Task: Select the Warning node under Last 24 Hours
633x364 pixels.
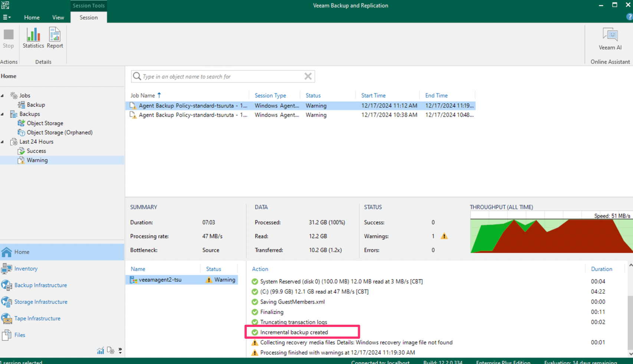Action: (x=37, y=161)
